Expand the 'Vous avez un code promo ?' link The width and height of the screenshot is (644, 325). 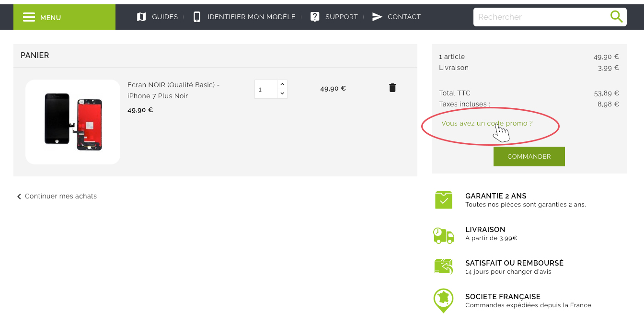point(487,123)
